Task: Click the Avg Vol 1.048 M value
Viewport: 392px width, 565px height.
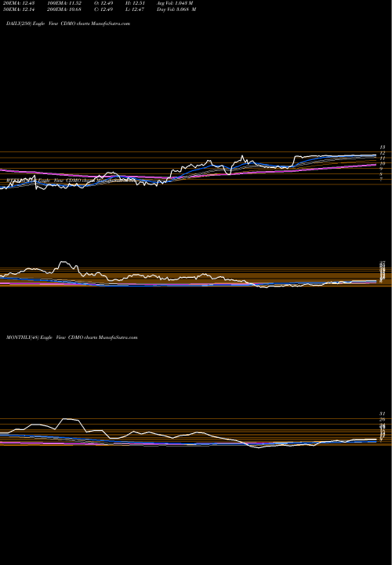Action: tap(175, 3)
